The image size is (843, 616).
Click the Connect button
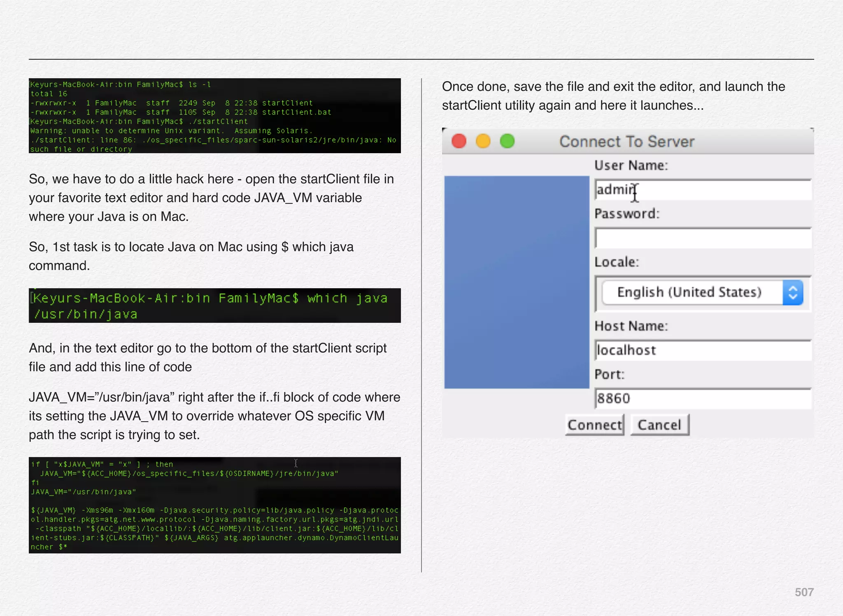(x=594, y=425)
